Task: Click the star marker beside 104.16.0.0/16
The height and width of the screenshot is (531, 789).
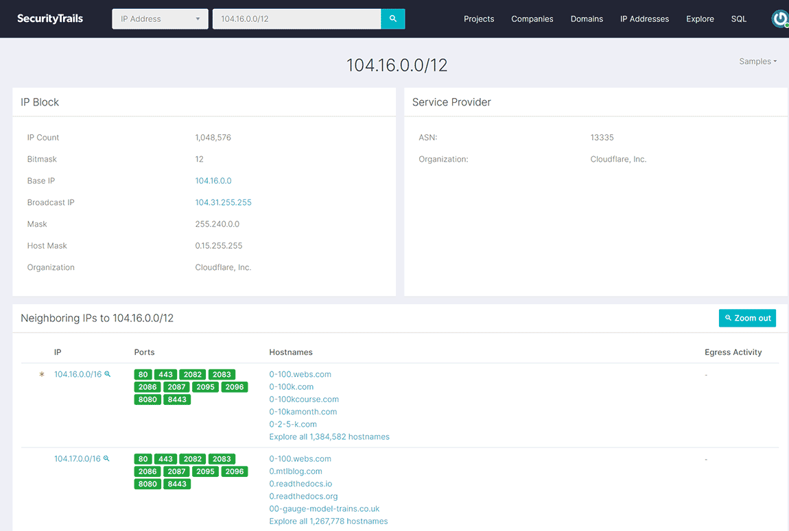Action: [x=42, y=374]
